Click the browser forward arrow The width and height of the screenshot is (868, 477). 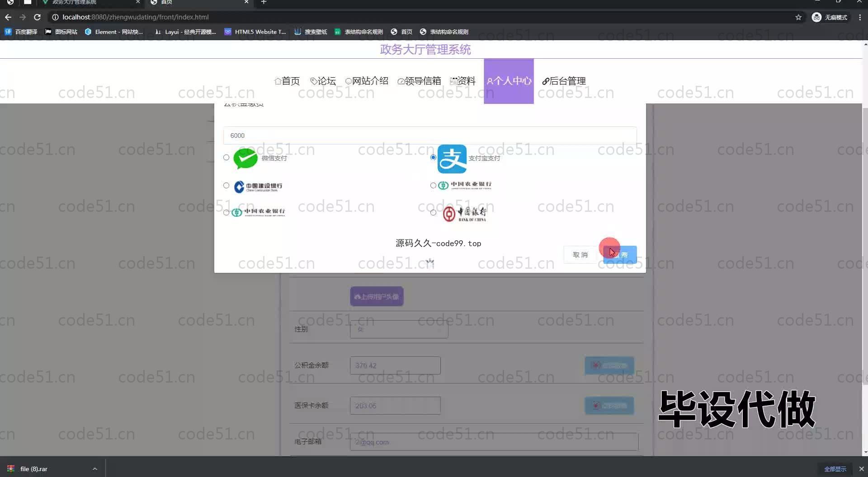(x=23, y=17)
